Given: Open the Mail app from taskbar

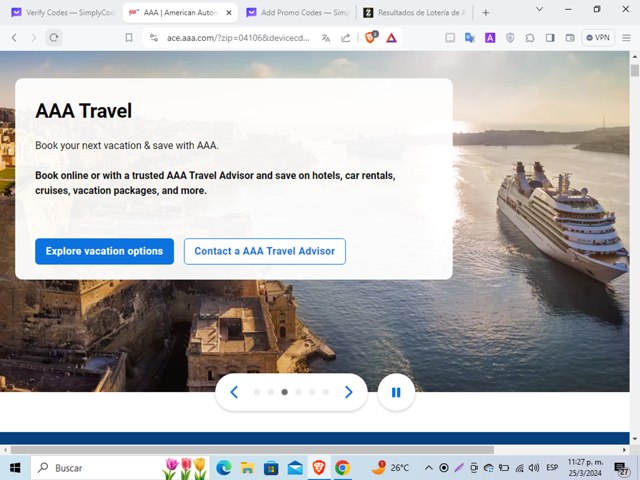Looking at the screenshot, I should [295, 468].
